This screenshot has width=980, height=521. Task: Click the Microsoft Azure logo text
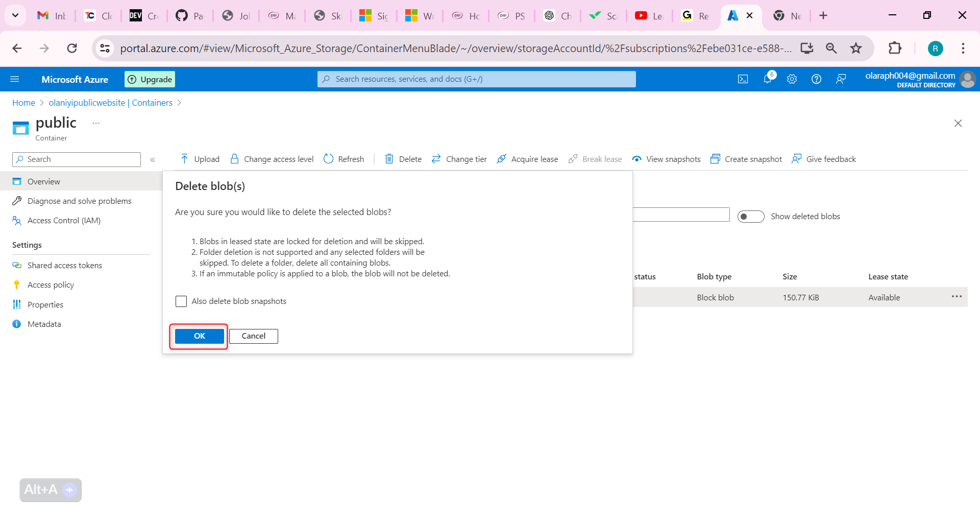[x=75, y=79]
